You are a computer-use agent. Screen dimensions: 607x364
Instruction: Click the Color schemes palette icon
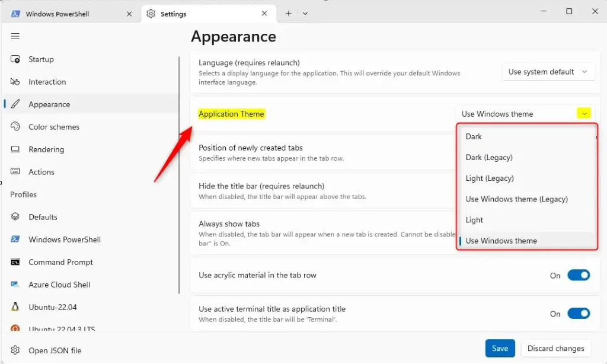(x=15, y=127)
